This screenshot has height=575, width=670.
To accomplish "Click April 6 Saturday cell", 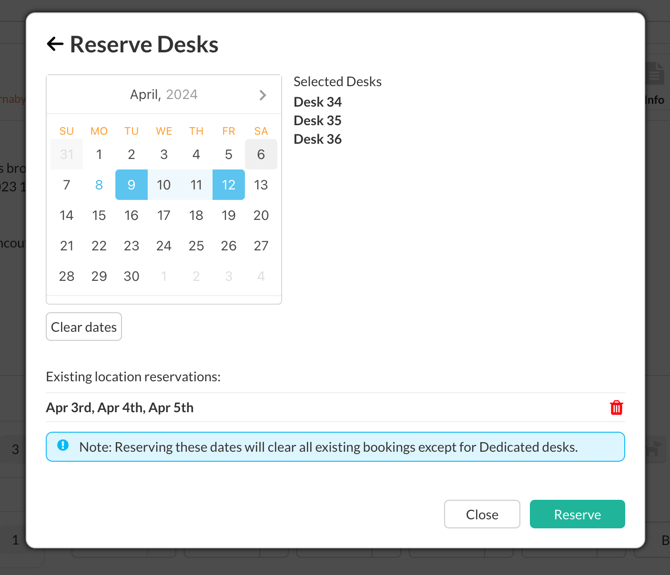I will [261, 154].
